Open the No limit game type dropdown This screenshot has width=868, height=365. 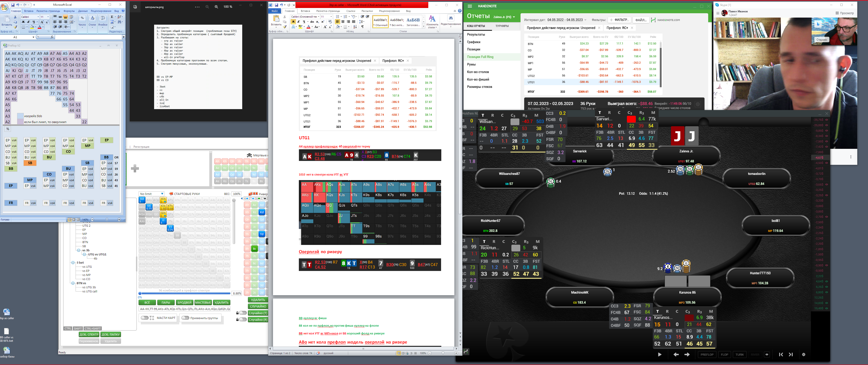click(152, 194)
